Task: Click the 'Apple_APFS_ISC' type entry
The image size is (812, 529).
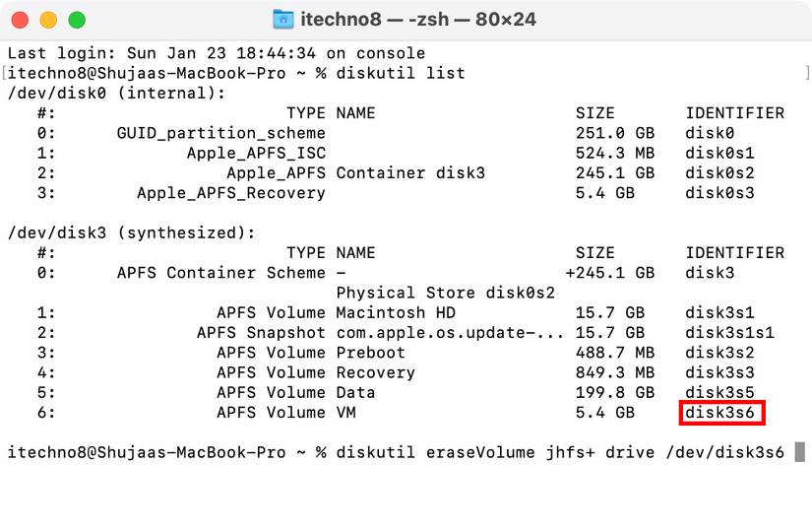Action: click(256, 154)
